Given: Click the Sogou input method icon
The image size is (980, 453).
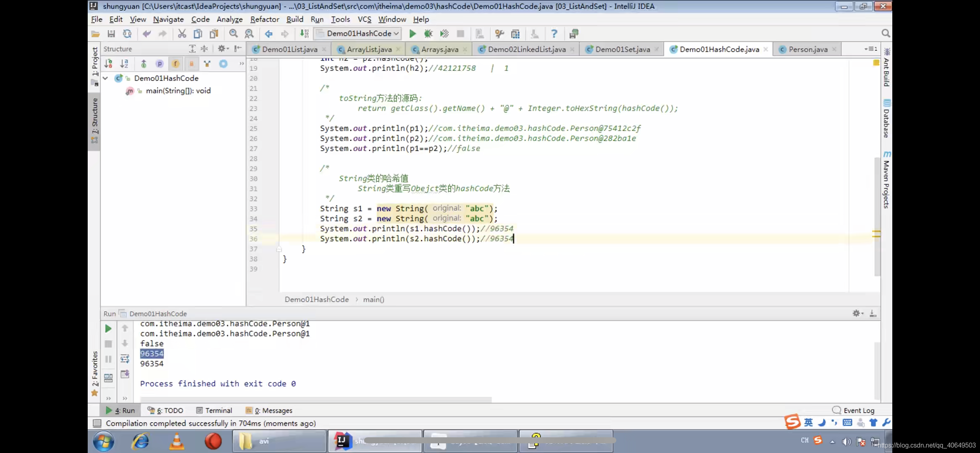Looking at the screenshot, I should [x=792, y=422].
